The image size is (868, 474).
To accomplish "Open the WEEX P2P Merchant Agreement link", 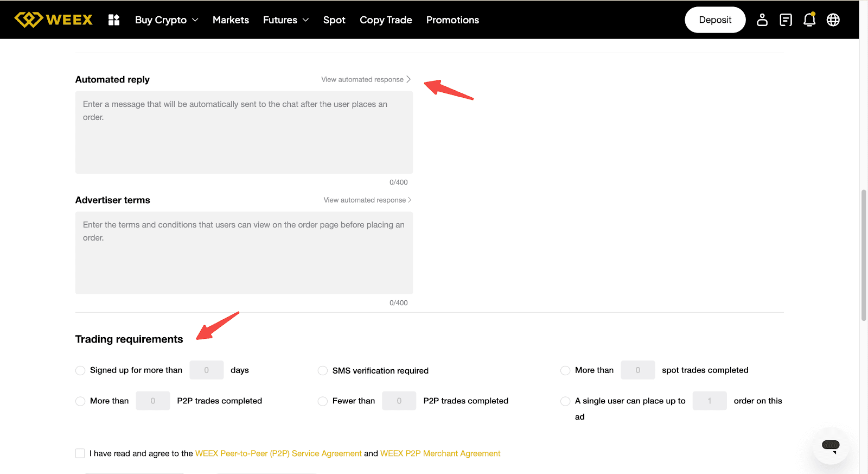I will click(440, 453).
